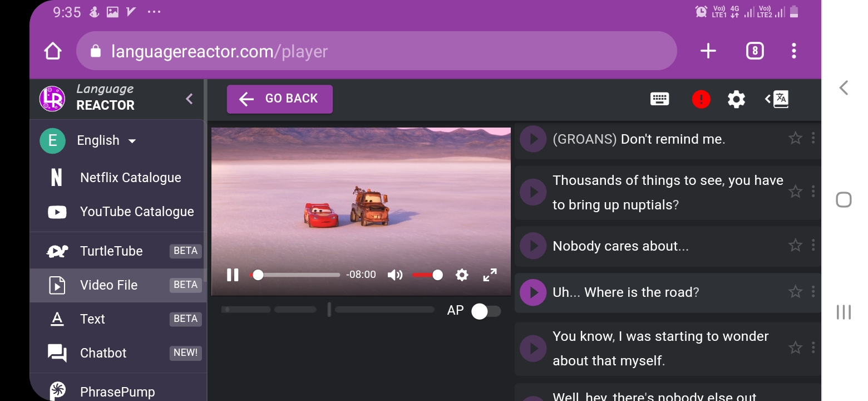868x401 pixels.
Task: Click the languagereactor.com address bar
Action: 377,51
